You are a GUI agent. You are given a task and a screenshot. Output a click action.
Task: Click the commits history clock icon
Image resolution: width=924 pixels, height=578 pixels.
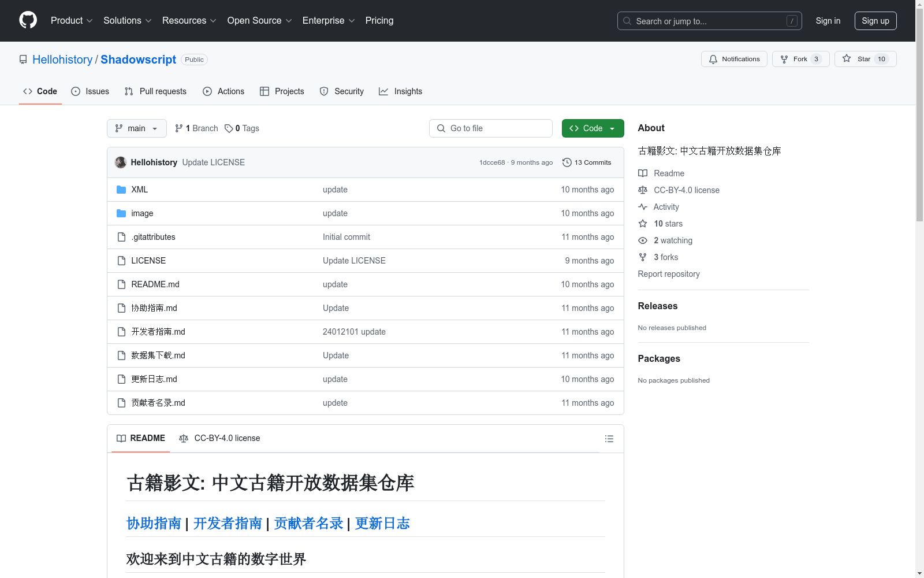[567, 162]
